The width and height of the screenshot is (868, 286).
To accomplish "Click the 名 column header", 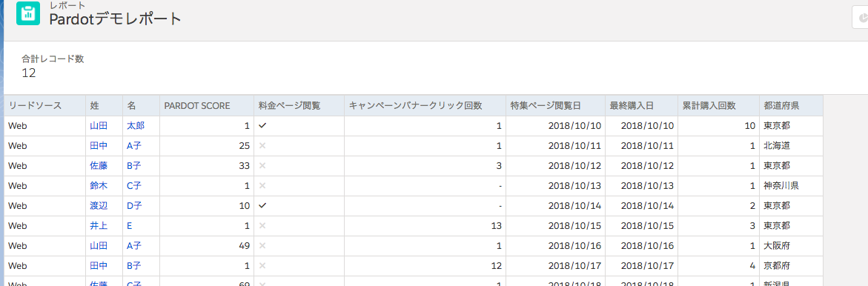I will pyautogui.click(x=141, y=105).
